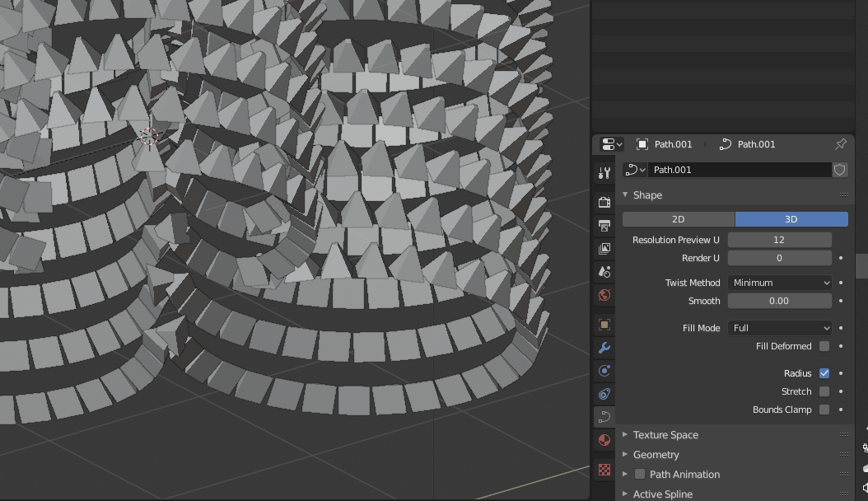
Task: Open the Tool properties tab
Action: [x=604, y=173]
